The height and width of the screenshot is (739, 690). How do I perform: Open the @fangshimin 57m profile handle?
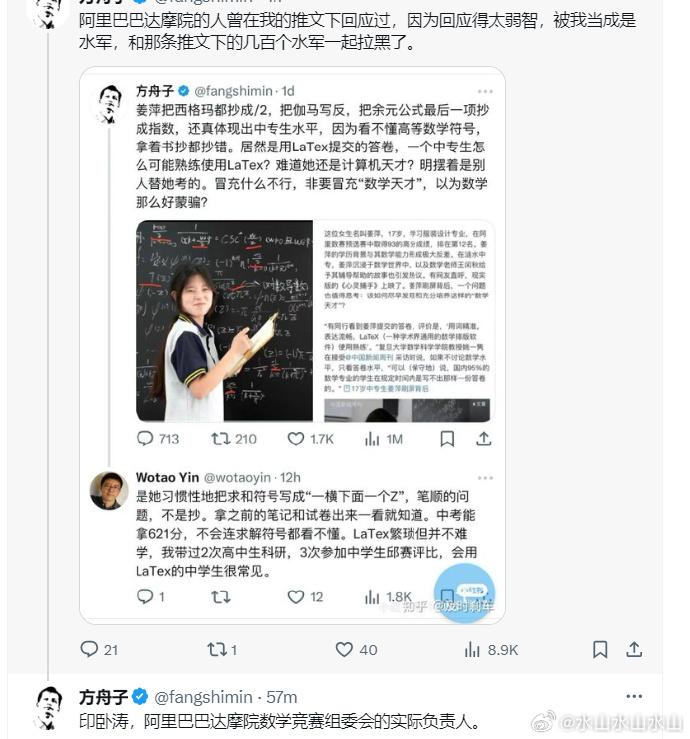[x=203, y=697]
